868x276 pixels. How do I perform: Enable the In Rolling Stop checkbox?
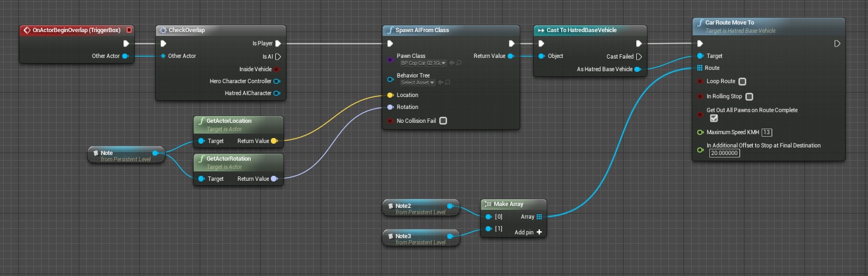click(x=749, y=97)
